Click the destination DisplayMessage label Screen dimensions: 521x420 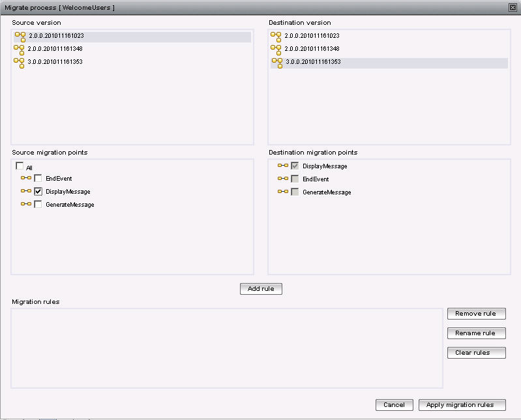pos(325,166)
